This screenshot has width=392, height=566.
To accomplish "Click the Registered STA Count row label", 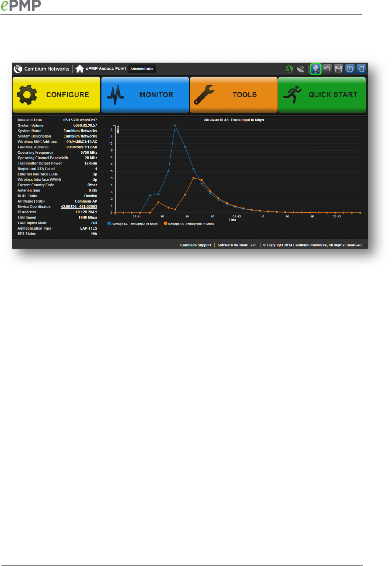I will tap(36, 169).
